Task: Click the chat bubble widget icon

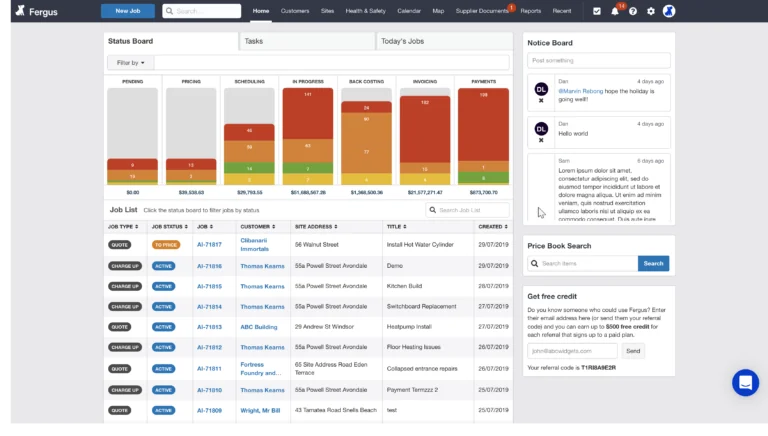Action: (x=745, y=382)
